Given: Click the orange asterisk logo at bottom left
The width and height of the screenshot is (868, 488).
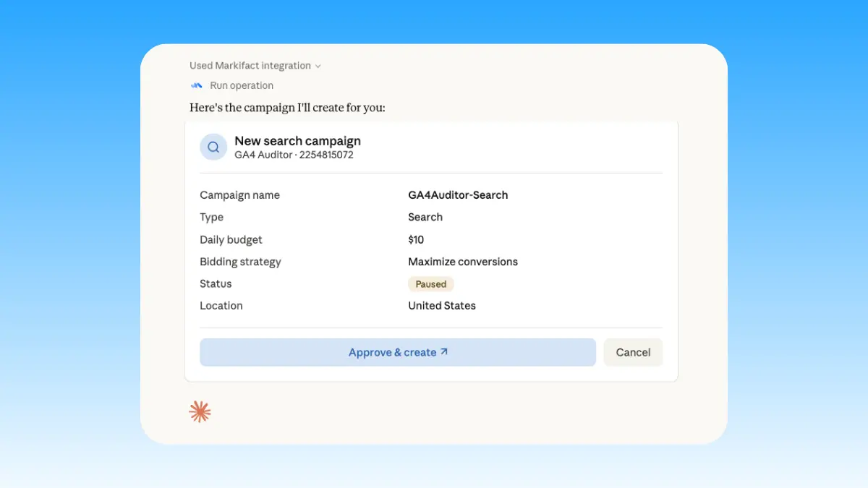Looking at the screenshot, I should (200, 411).
